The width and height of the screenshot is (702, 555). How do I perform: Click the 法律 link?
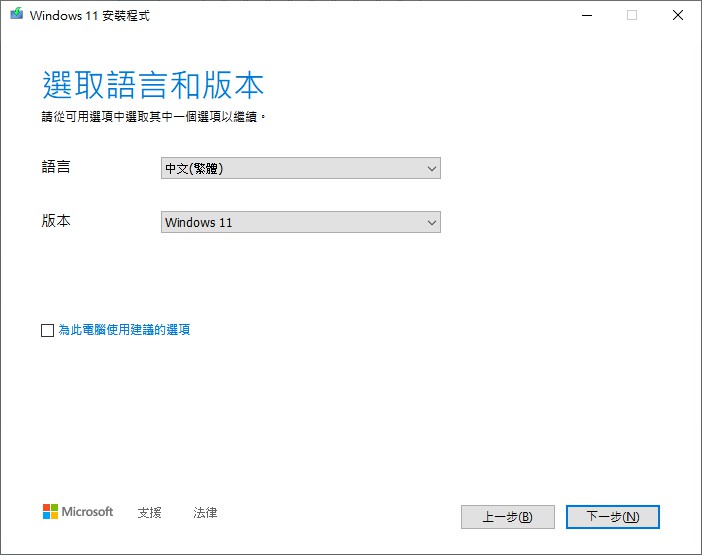point(205,512)
